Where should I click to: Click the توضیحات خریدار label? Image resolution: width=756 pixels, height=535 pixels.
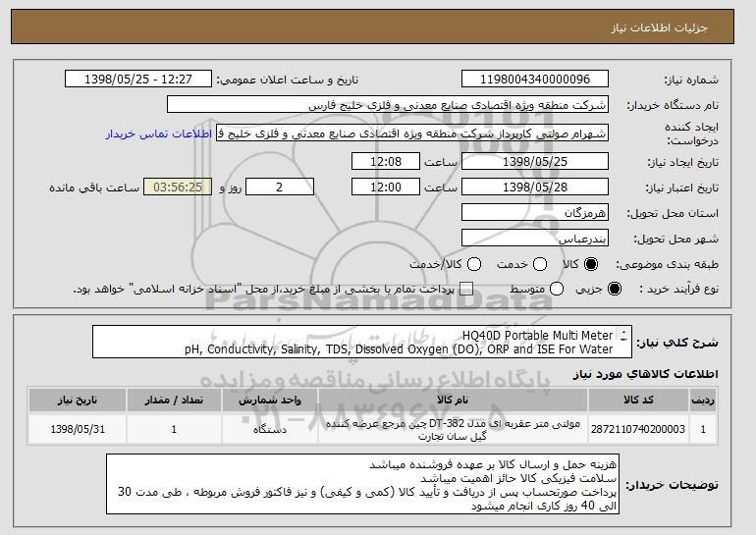click(672, 485)
